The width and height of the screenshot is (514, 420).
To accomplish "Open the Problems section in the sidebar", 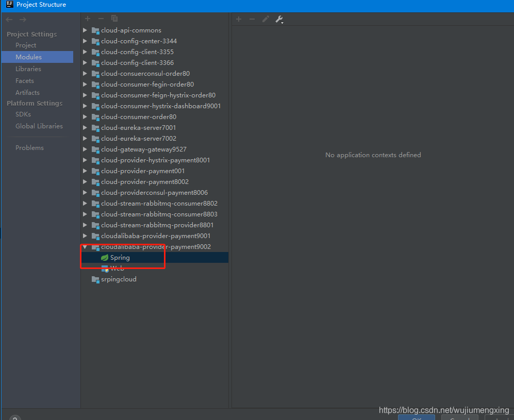I will tap(29, 147).
